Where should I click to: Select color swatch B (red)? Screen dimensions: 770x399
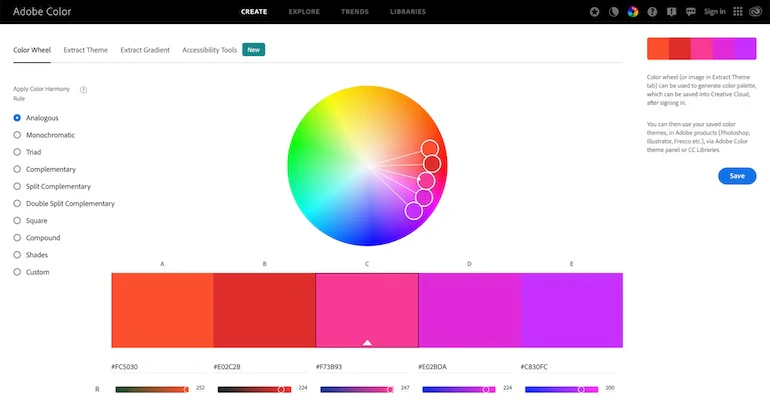point(265,310)
